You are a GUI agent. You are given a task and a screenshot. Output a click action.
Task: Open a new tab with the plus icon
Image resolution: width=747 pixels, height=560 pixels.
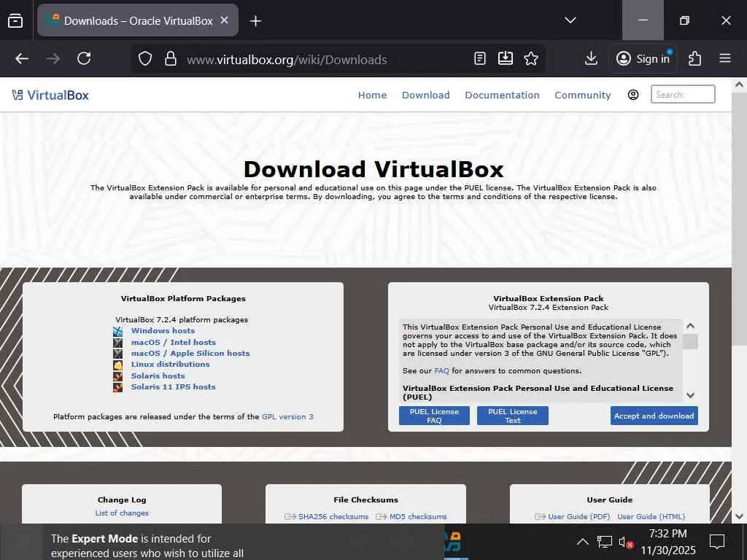[255, 21]
